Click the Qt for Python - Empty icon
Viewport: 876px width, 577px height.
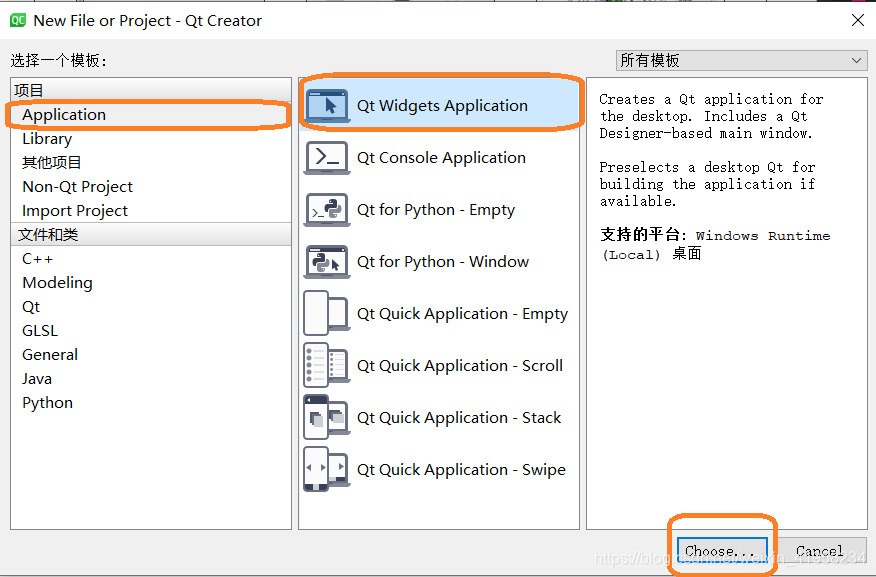pyautogui.click(x=327, y=209)
